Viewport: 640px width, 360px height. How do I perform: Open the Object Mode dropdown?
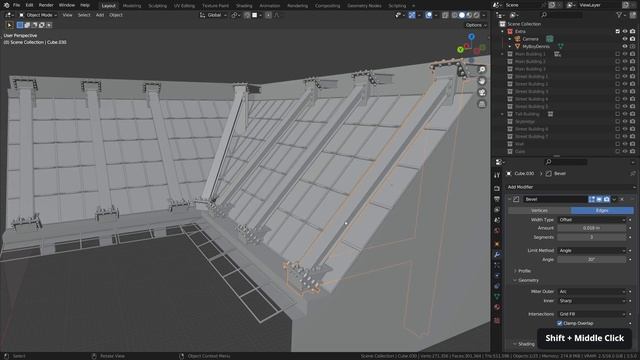39,15
